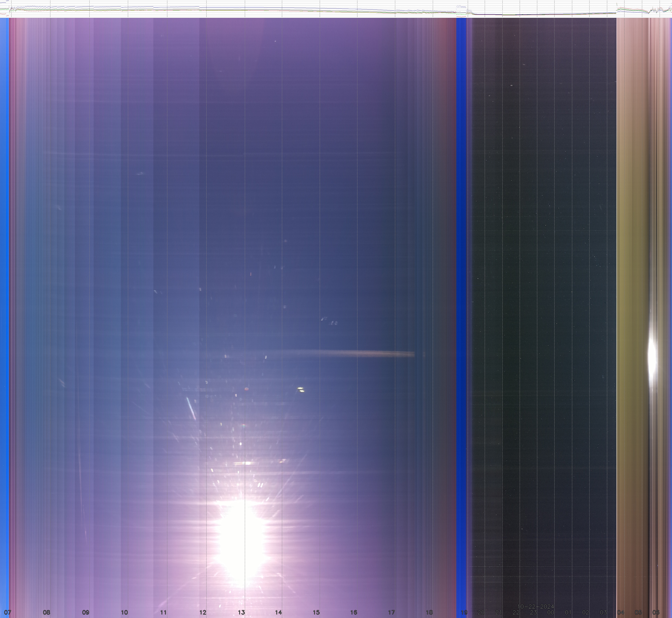Screen dimensions: 672x618
Task: Click the "01" hour label
Action: [568, 613]
